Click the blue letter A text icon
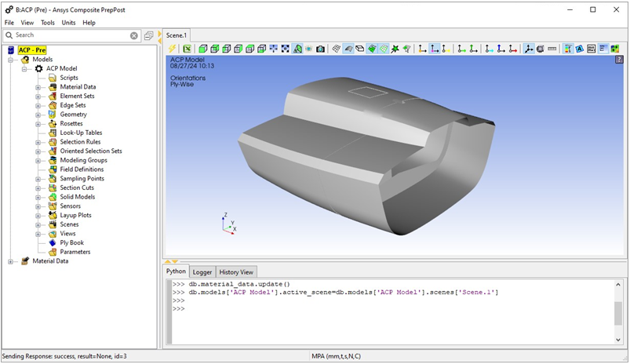The width and height of the screenshot is (630, 364). (579, 49)
